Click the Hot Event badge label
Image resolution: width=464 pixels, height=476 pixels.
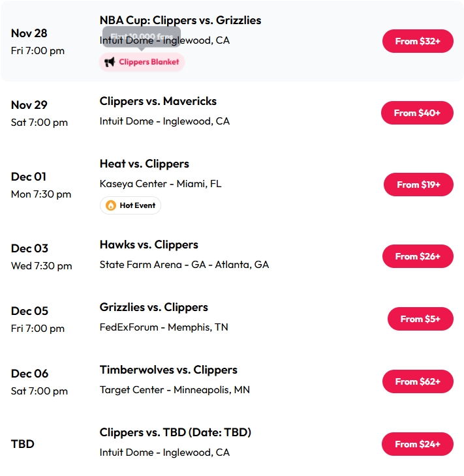137,205
